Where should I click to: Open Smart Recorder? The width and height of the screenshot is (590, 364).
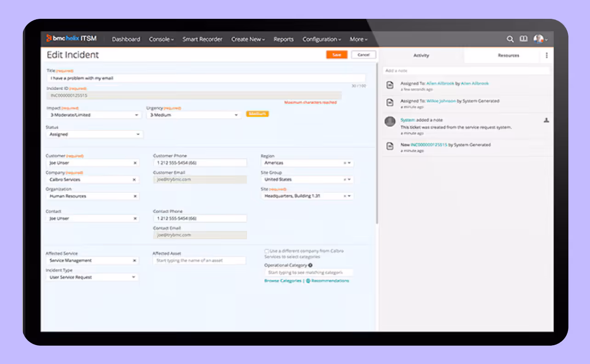(203, 39)
